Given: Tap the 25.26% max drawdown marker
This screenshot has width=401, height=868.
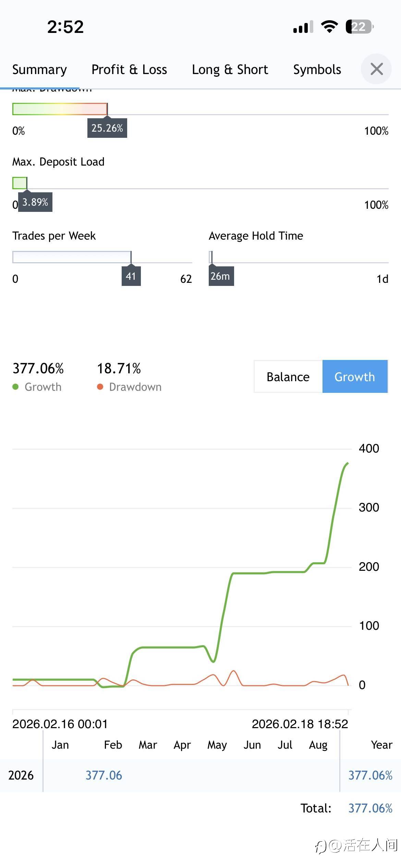Looking at the screenshot, I should coord(107,128).
